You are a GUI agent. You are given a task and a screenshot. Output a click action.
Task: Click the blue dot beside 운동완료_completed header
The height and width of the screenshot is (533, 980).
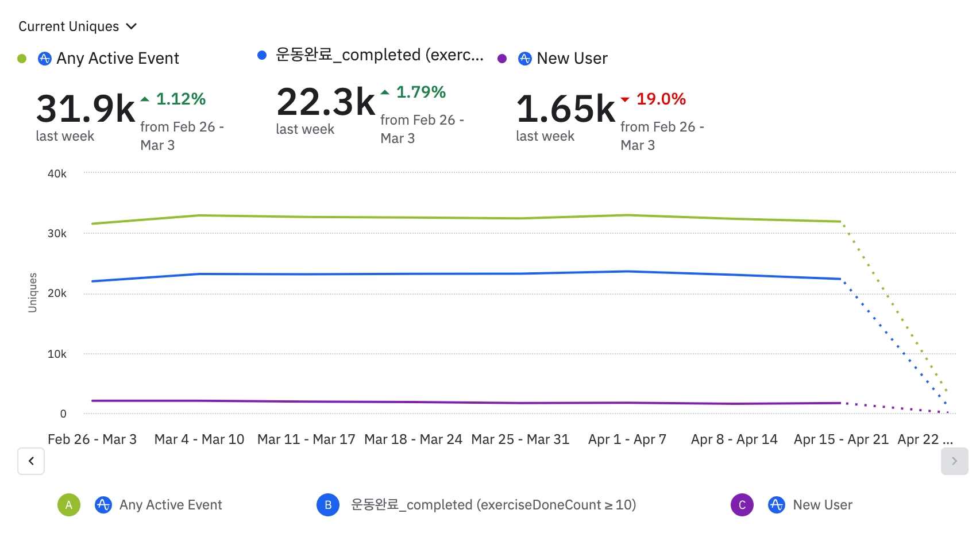click(262, 55)
